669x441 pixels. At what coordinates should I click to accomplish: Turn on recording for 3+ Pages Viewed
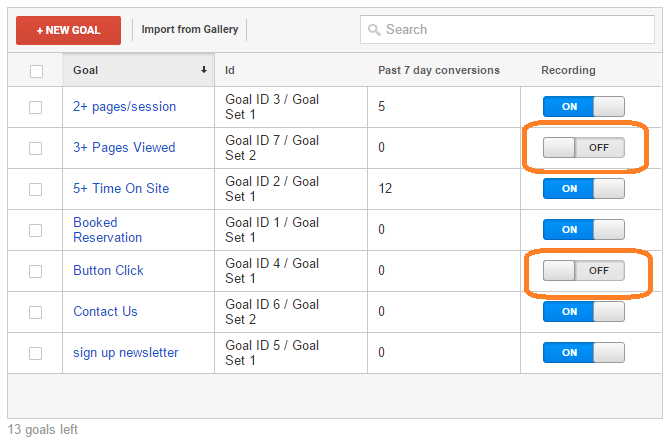[584, 148]
